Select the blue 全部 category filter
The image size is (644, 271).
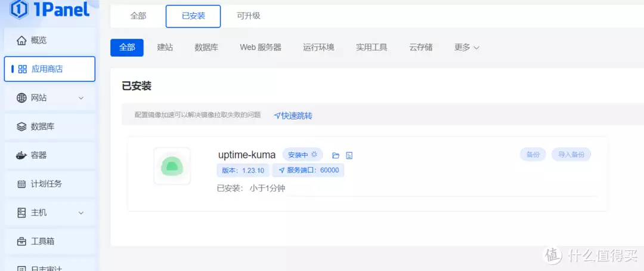[127, 48]
